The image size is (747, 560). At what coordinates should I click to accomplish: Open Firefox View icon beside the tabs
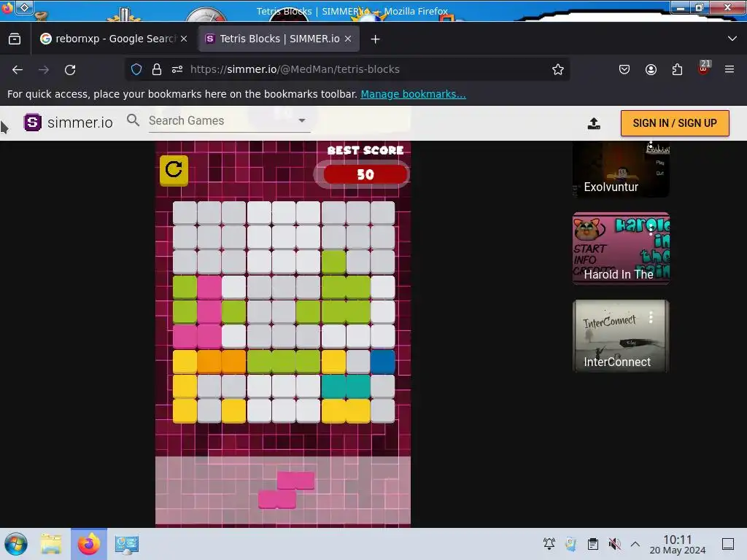15,39
